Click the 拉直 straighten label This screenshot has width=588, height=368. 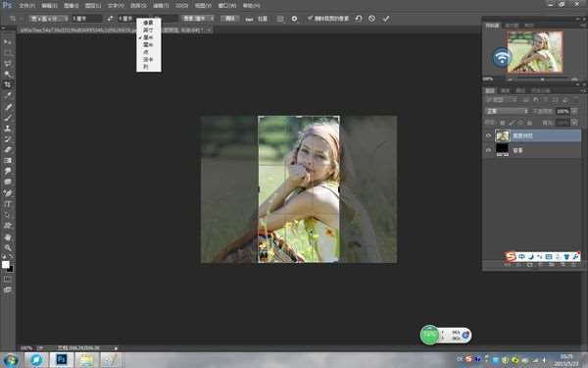[263, 19]
